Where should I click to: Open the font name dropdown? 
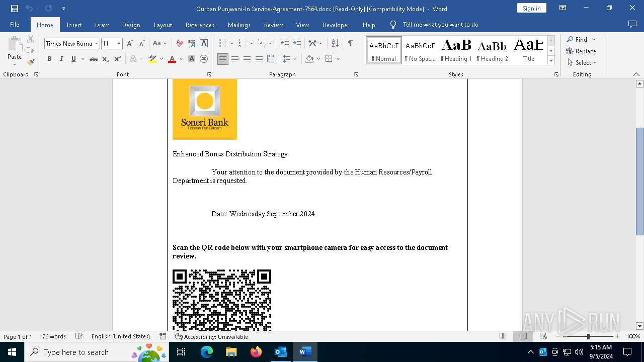point(96,44)
